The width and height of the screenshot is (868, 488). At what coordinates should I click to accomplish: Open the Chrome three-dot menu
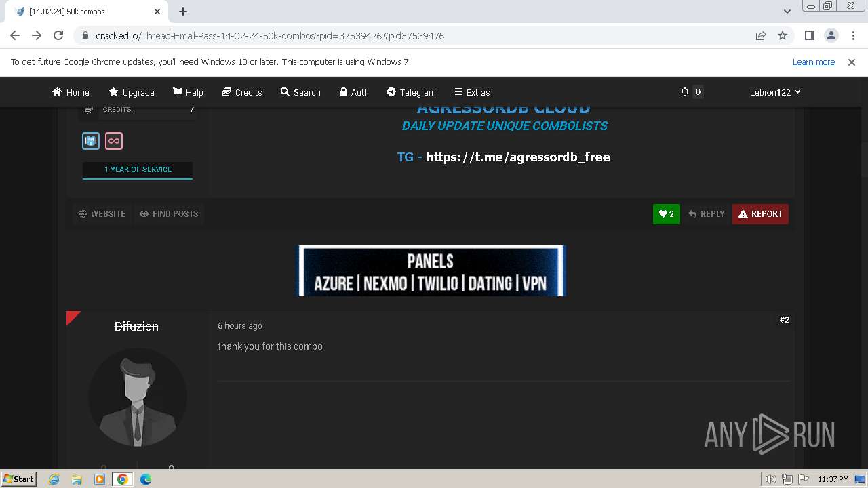click(x=852, y=35)
